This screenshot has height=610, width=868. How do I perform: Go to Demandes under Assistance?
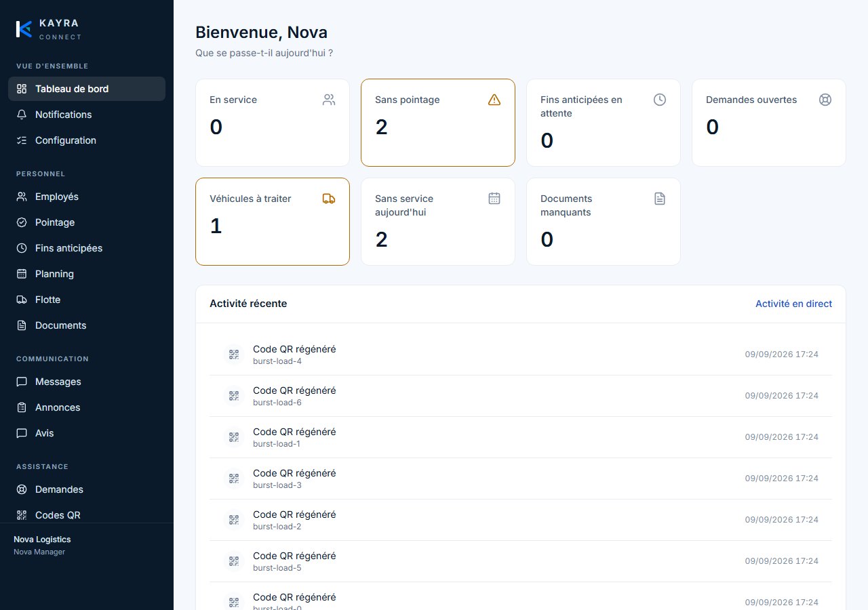click(87, 489)
